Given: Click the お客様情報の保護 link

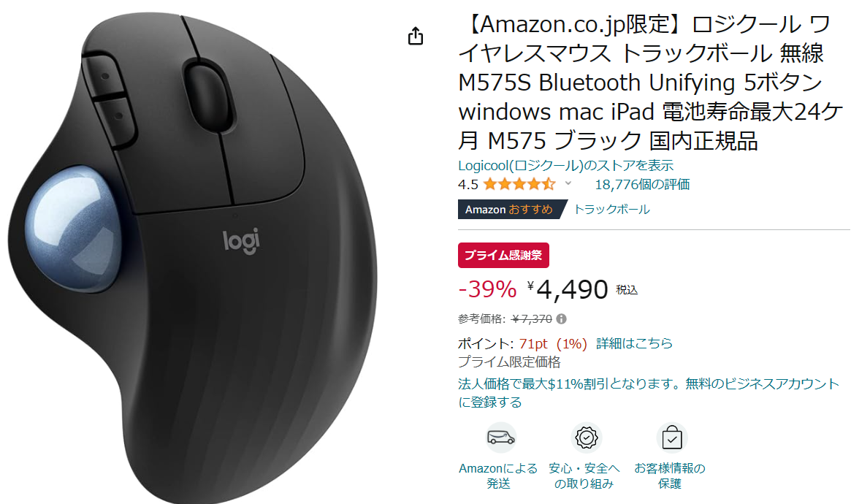Looking at the screenshot, I should [670, 476].
